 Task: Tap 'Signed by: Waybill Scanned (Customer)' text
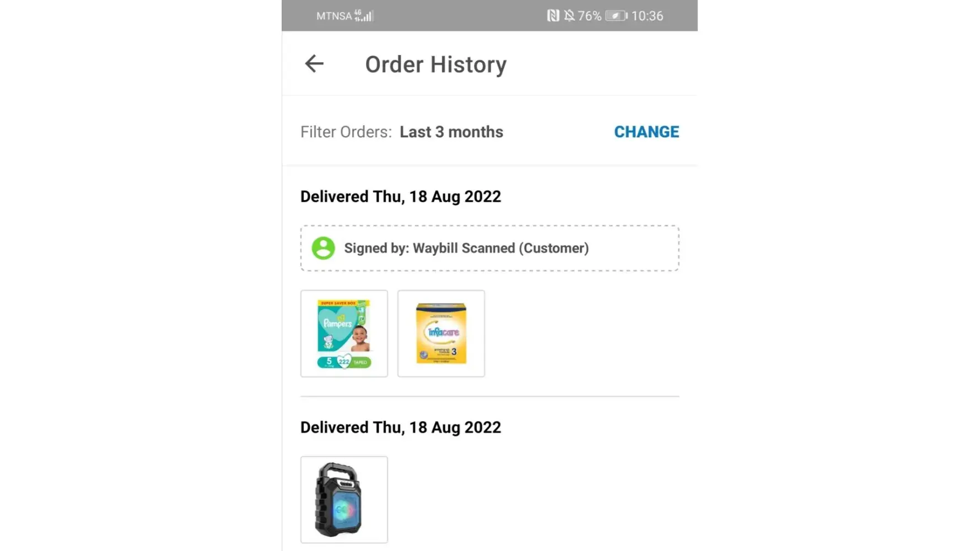click(466, 249)
